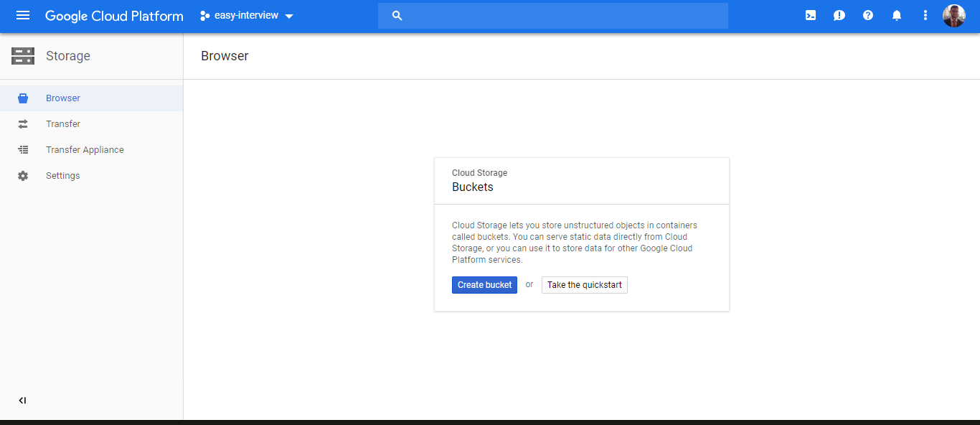
Task: Open Transfer in the sidebar
Action: (91, 124)
